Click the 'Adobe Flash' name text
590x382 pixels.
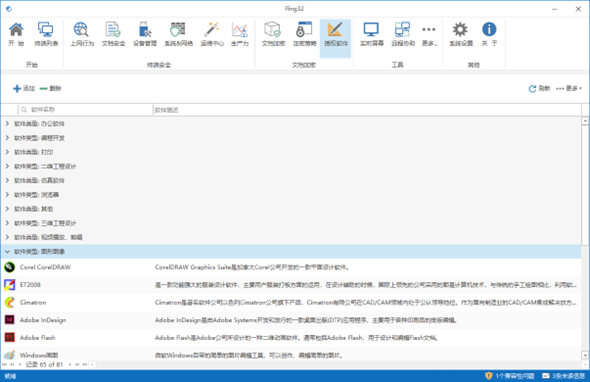[38, 338]
